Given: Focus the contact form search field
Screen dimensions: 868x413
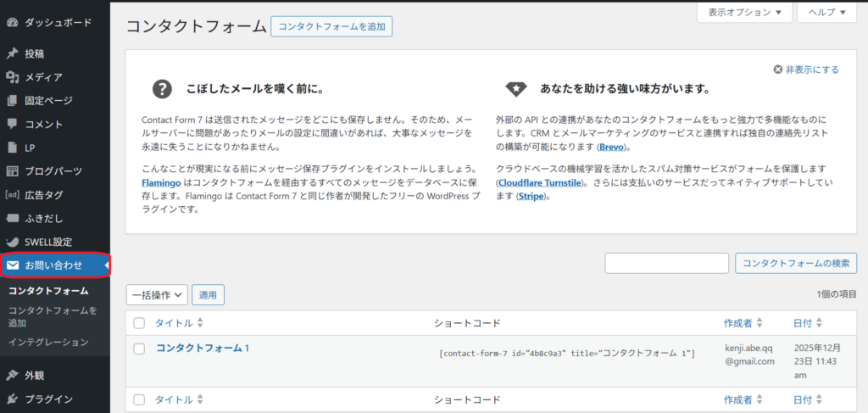Looking at the screenshot, I should [x=666, y=264].
